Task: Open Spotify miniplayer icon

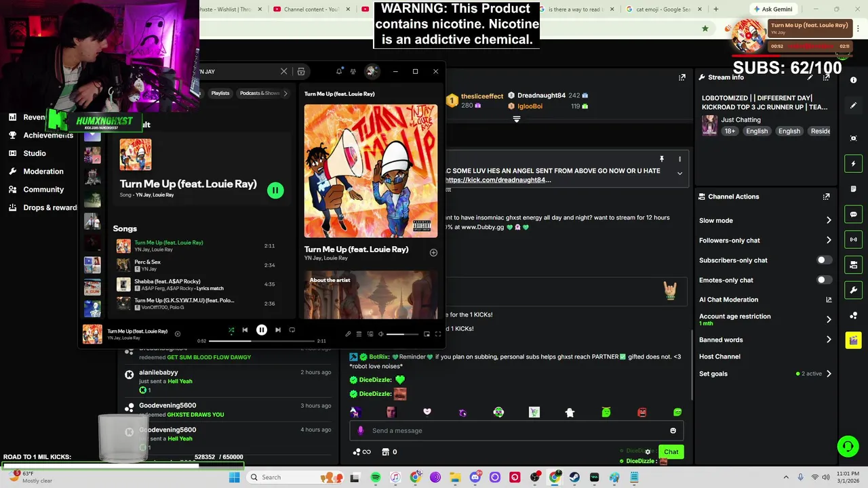Action: point(427,333)
